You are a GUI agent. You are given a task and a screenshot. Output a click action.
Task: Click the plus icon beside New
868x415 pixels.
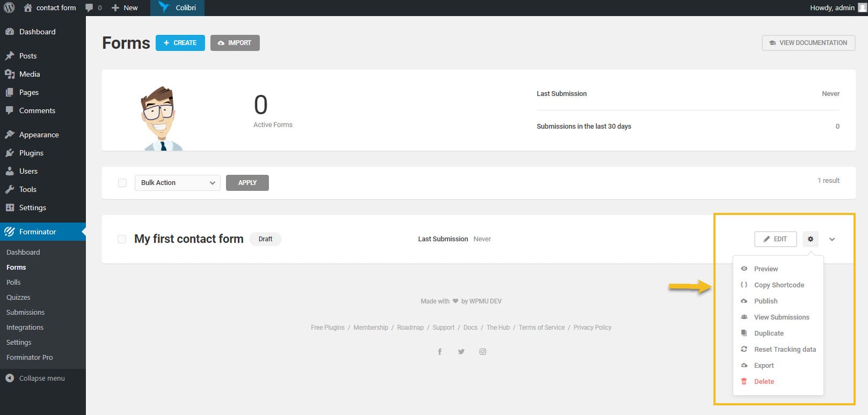[x=115, y=8]
